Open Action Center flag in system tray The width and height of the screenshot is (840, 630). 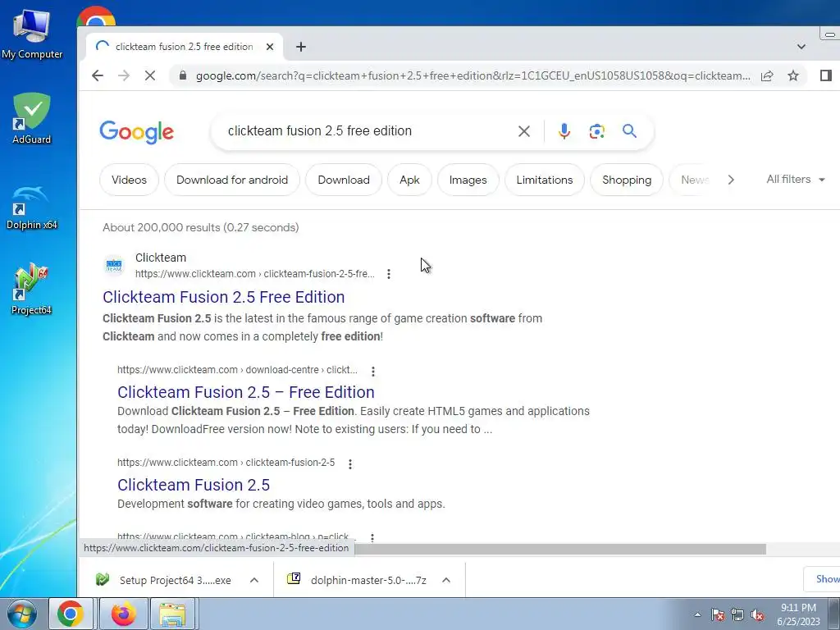(718, 615)
